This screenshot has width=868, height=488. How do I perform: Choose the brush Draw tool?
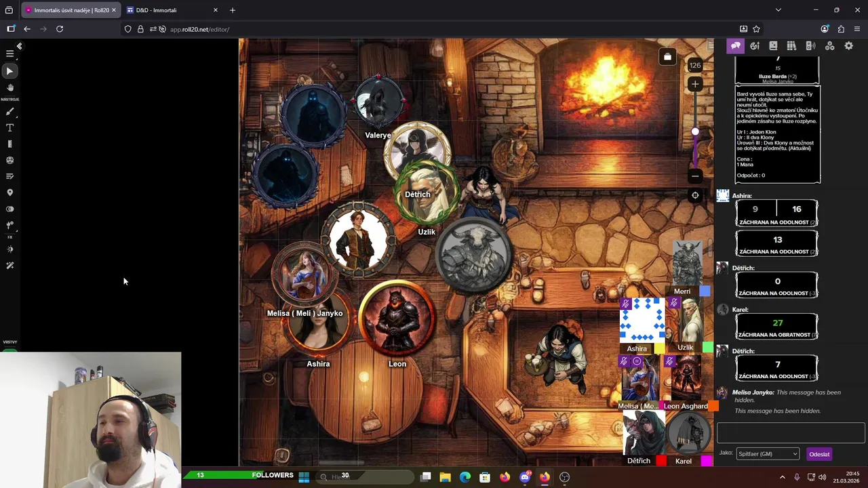pyautogui.click(x=9, y=112)
